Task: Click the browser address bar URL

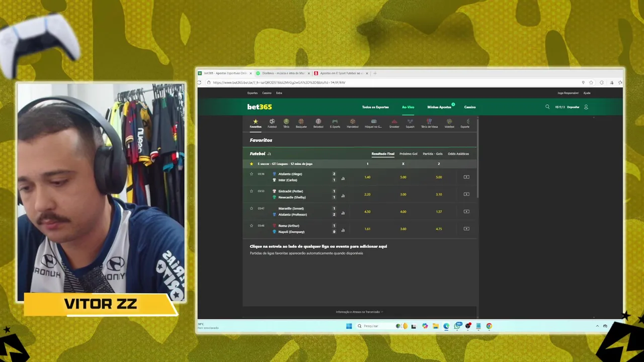Action: [x=279, y=82]
